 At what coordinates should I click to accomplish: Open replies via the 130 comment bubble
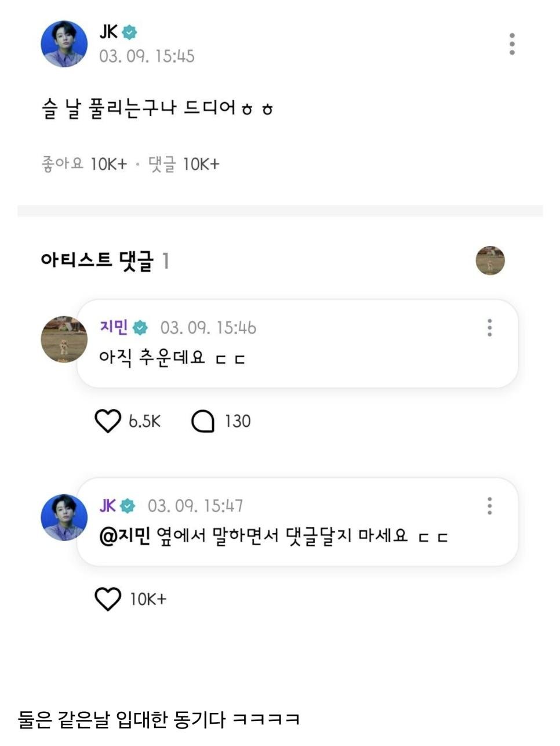[x=203, y=422]
